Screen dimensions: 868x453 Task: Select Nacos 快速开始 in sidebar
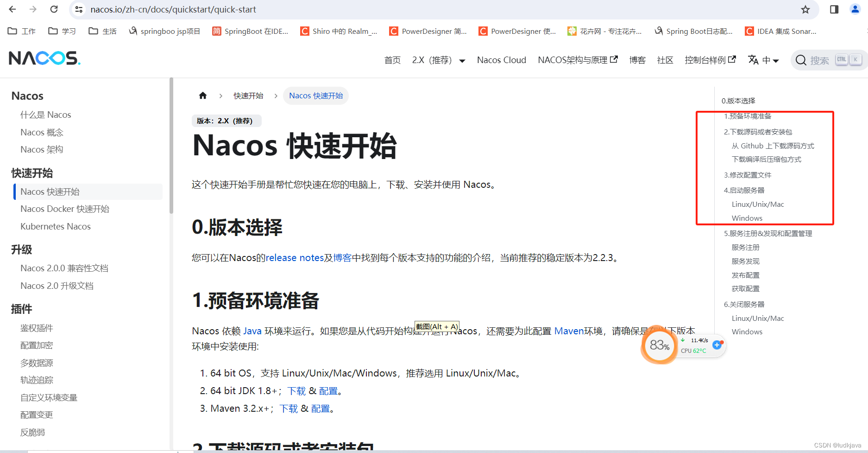(x=88, y=191)
